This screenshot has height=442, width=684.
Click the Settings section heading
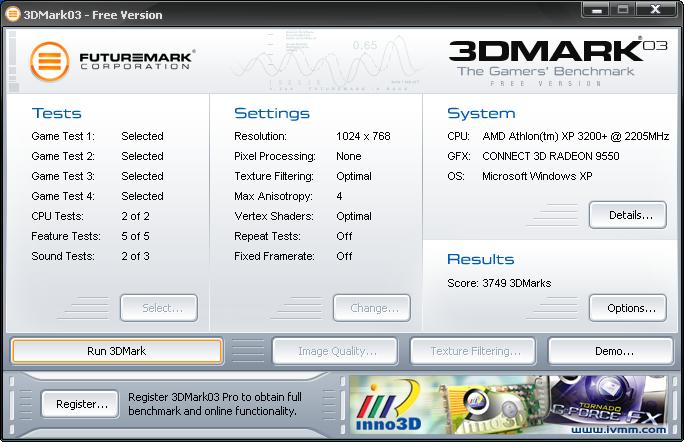pos(272,113)
